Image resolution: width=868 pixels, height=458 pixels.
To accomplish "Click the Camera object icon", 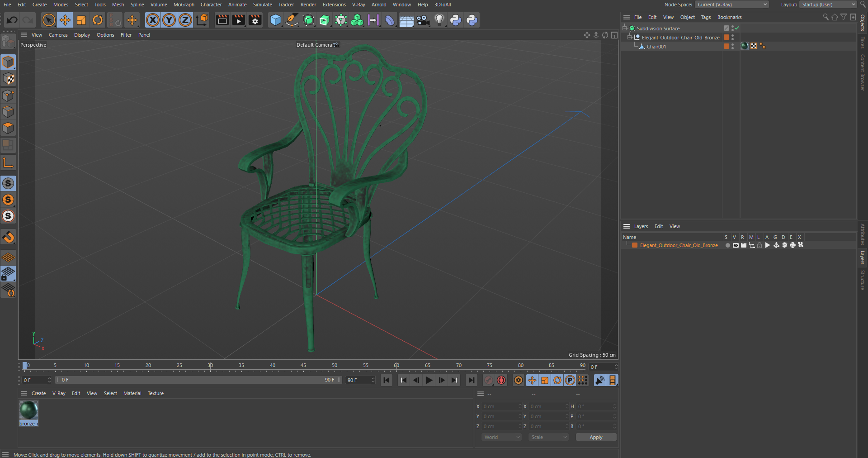I will click(423, 20).
